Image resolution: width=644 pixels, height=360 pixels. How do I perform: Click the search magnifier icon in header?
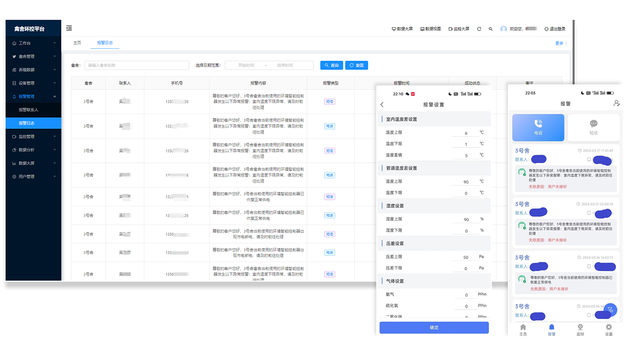tap(491, 29)
